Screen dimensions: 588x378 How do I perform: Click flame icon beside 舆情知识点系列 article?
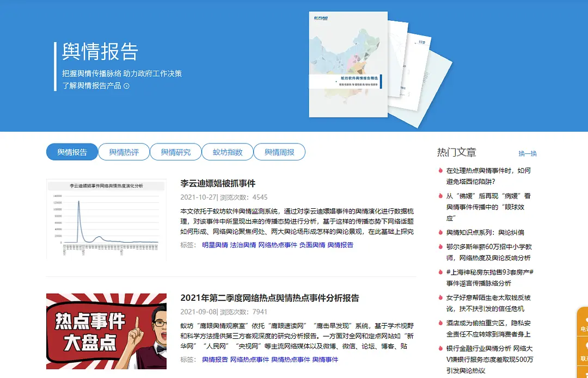[440, 232]
